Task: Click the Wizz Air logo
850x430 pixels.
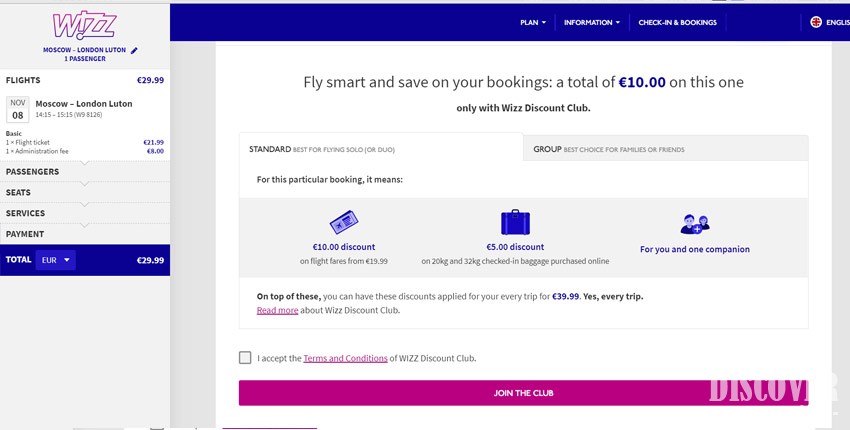Action: [84, 24]
